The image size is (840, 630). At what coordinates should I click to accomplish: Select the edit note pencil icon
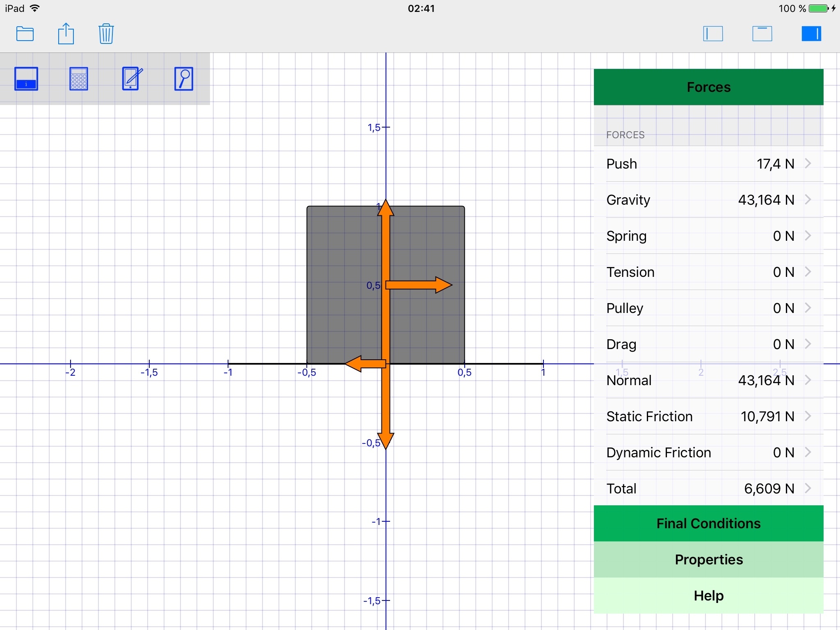click(x=132, y=79)
